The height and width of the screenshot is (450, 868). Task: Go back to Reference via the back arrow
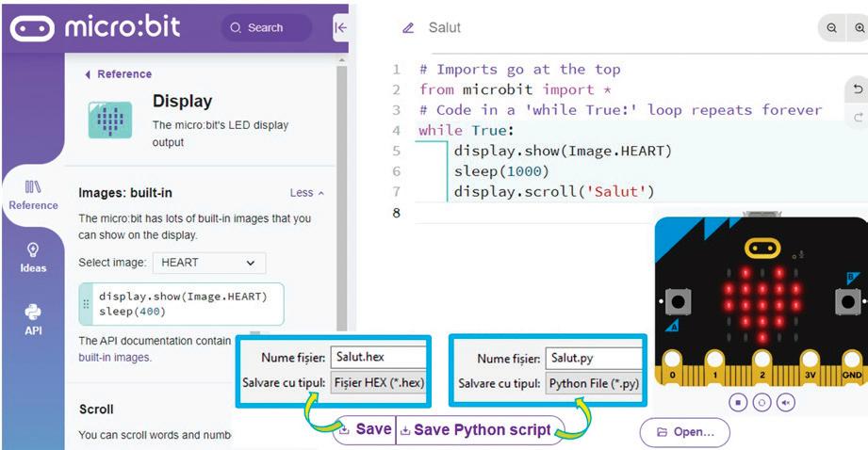tap(119, 74)
